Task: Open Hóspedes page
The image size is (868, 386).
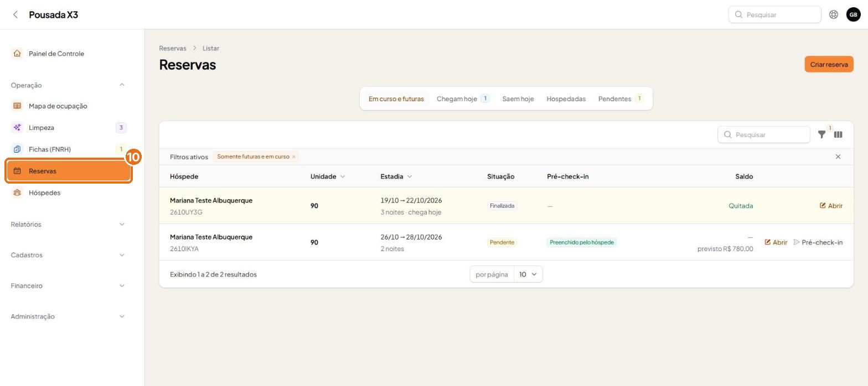Action: pyautogui.click(x=69, y=193)
